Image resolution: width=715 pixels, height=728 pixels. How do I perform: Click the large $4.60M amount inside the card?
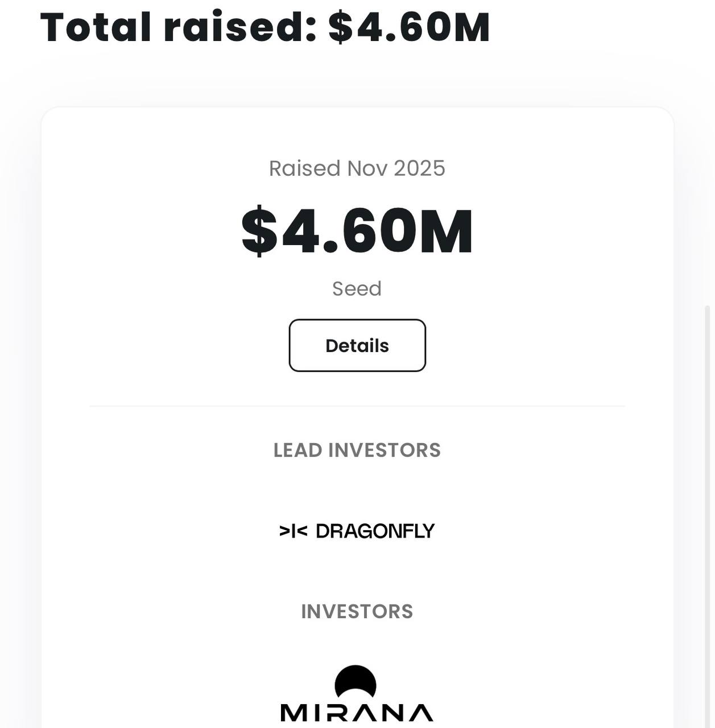tap(357, 231)
